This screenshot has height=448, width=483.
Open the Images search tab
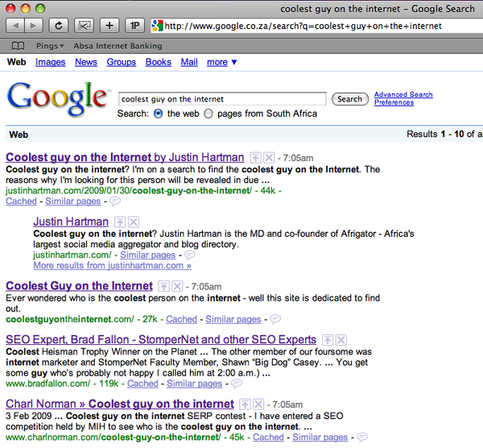pyautogui.click(x=50, y=62)
